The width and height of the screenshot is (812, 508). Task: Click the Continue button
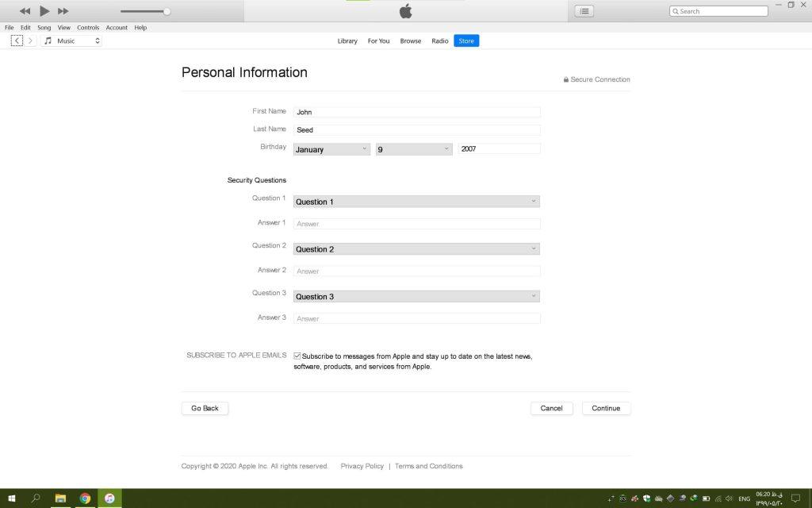coord(606,408)
